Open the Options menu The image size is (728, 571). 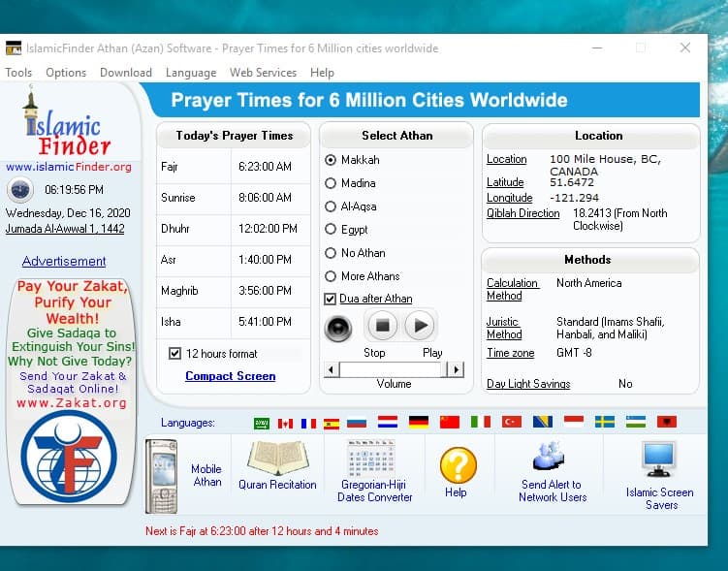66,73
